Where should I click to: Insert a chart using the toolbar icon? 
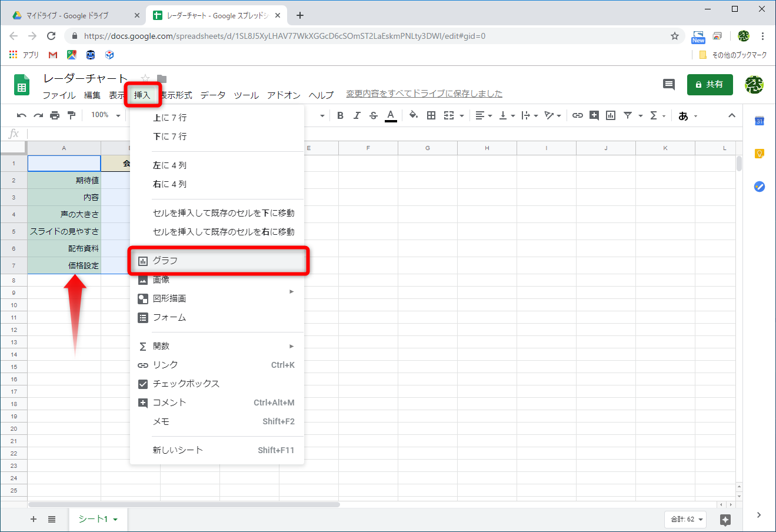click(x=611, y=115)
